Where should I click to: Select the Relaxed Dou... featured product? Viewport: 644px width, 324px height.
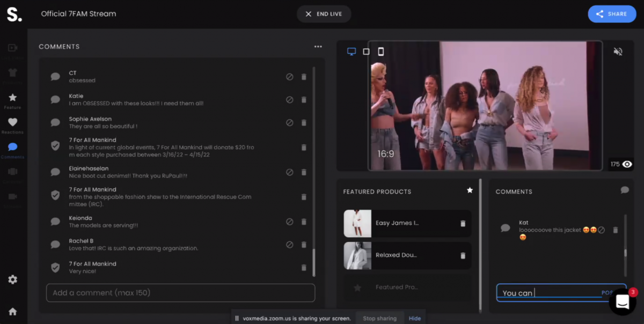click(x=407, y=255)
